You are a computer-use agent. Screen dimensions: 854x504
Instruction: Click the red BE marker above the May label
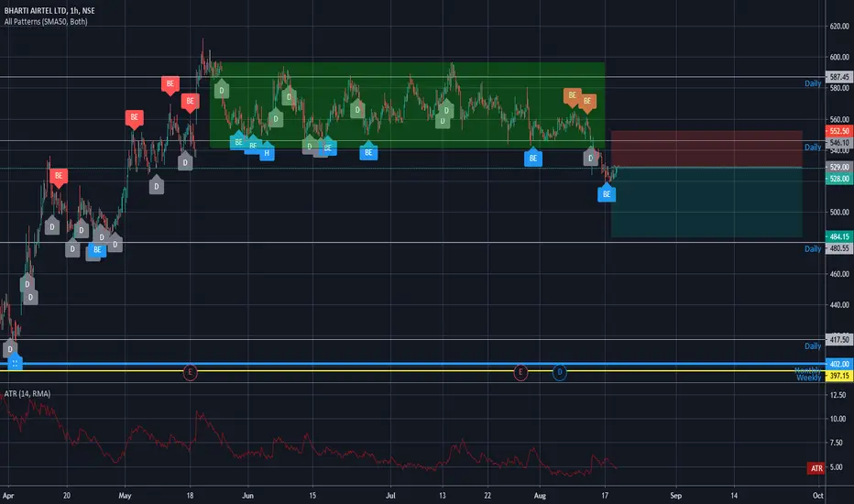[135, 117]
